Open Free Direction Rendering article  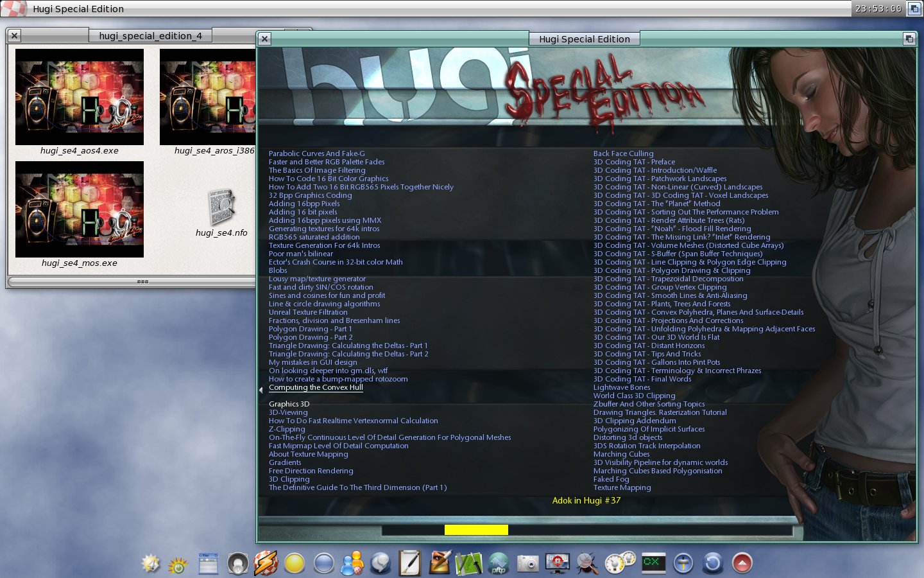click(311, 471)
